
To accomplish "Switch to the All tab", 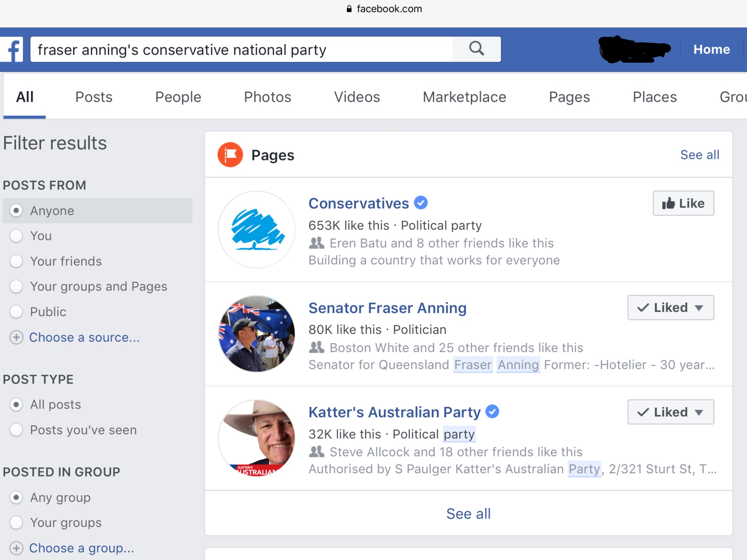I will (x=25, y=97).
